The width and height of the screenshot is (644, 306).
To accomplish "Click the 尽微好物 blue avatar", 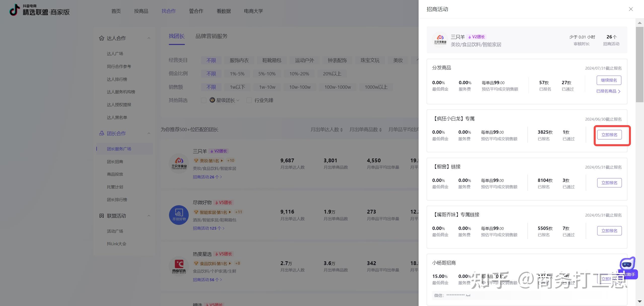I will [x=179, y=215].
